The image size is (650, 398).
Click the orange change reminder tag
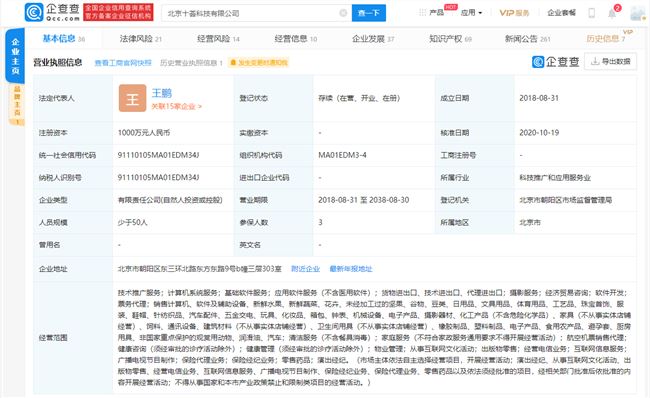tap(258, 63)
